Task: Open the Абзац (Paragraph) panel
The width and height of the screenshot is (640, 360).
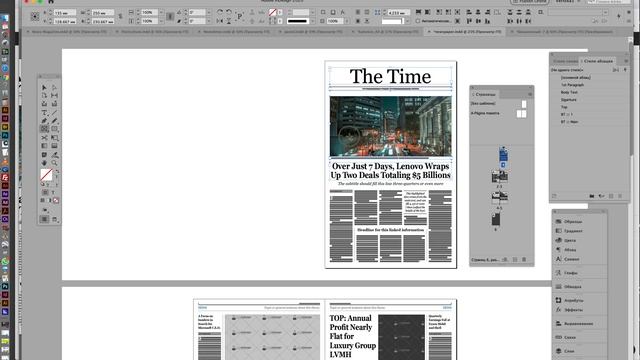Action: pos(566,250)
